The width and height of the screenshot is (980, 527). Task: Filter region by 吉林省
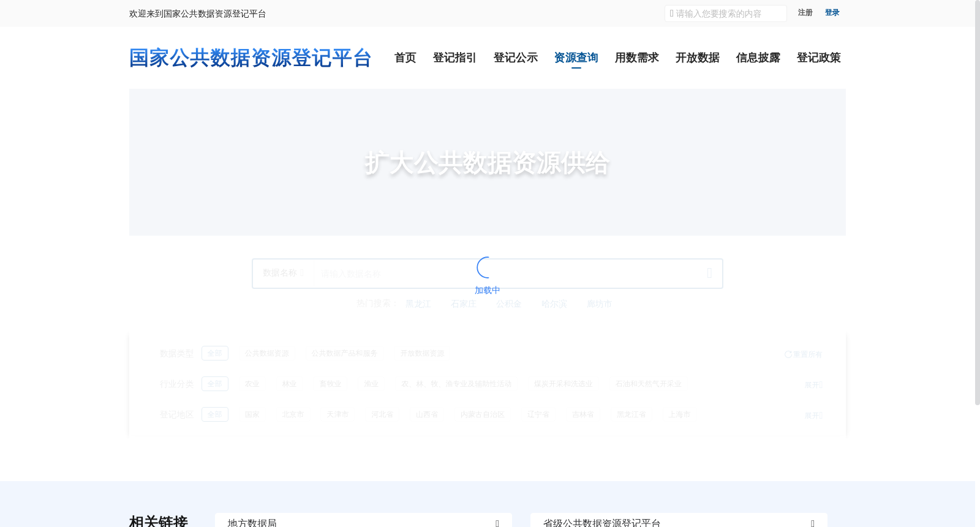[583, 414]
